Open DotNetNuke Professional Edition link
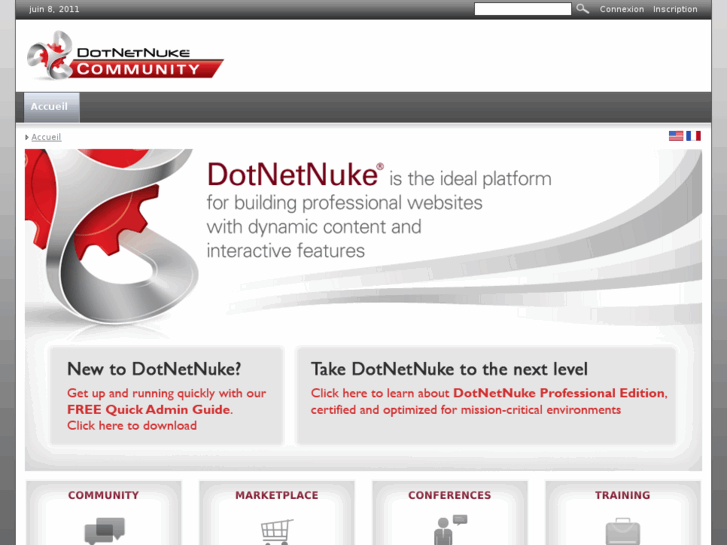Image resolution: width=727 pixels, height=545 pixels. point(559,393)
